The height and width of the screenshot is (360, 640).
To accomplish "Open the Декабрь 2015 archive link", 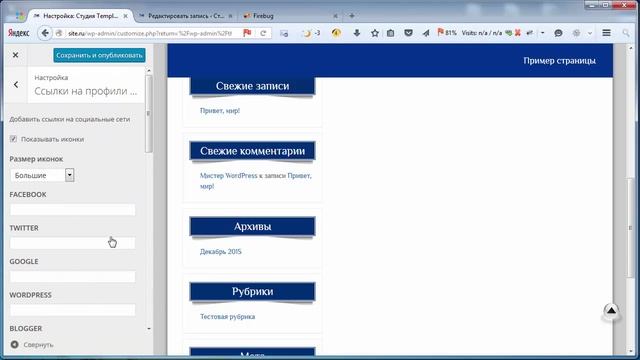I will [220, 251].
